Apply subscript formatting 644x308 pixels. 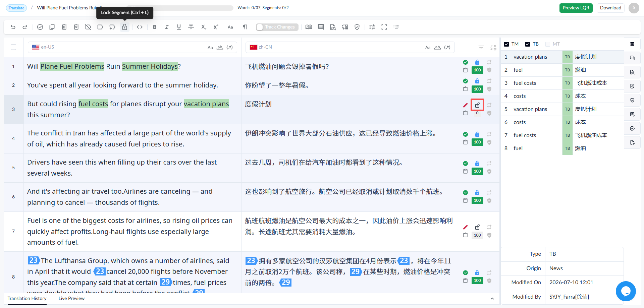(x=204, y=27)
